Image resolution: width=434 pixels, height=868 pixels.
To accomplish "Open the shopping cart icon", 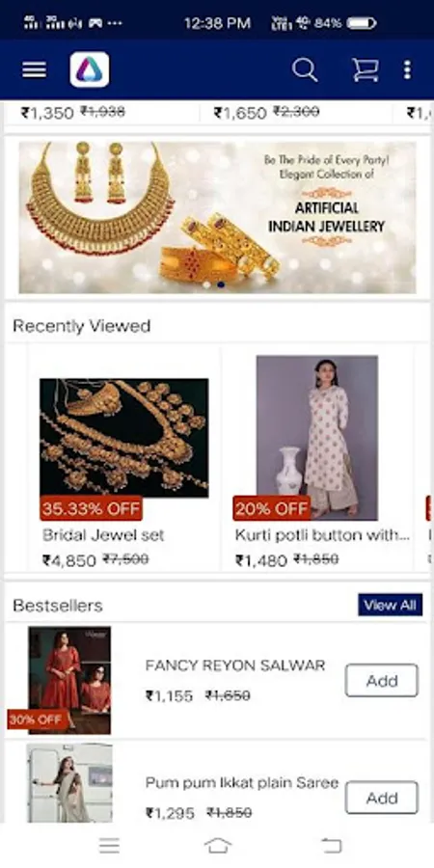I will 366,69.
